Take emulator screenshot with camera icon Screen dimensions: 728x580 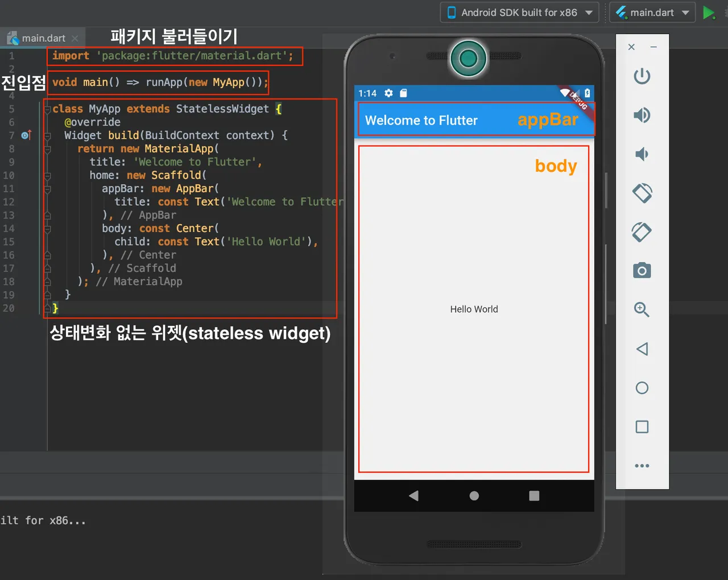[x=642, y=271]
